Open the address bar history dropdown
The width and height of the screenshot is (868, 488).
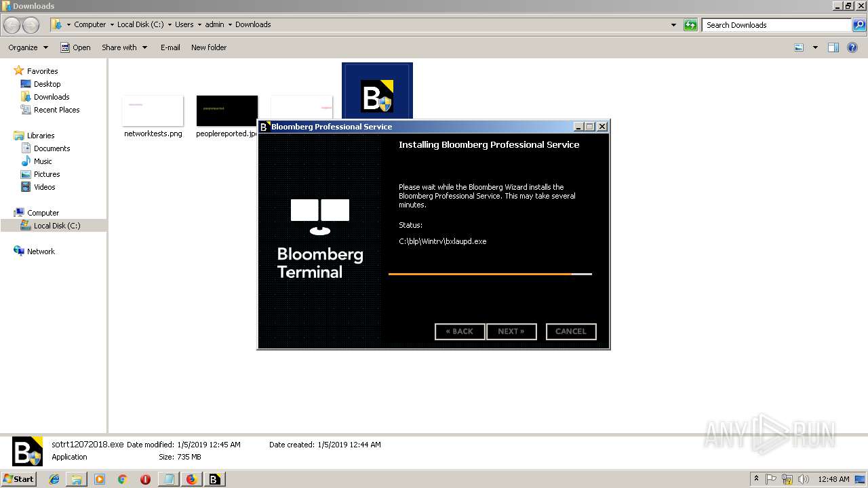[x=673, y=25]
